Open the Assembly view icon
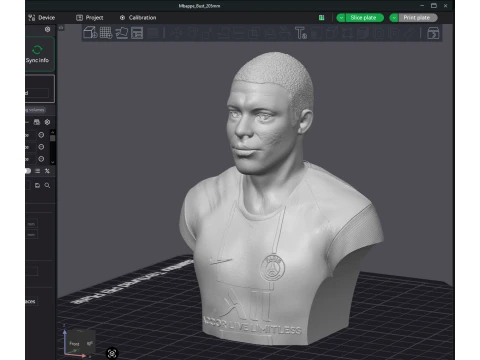Image resolution: width=480 pixels, height=360 pixels. coord(433,33)
